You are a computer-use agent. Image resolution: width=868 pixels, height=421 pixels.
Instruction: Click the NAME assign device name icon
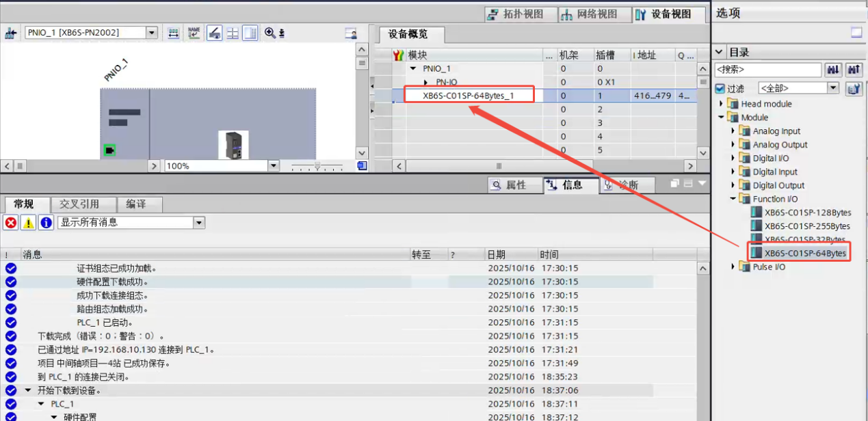(x=194, y=33)
